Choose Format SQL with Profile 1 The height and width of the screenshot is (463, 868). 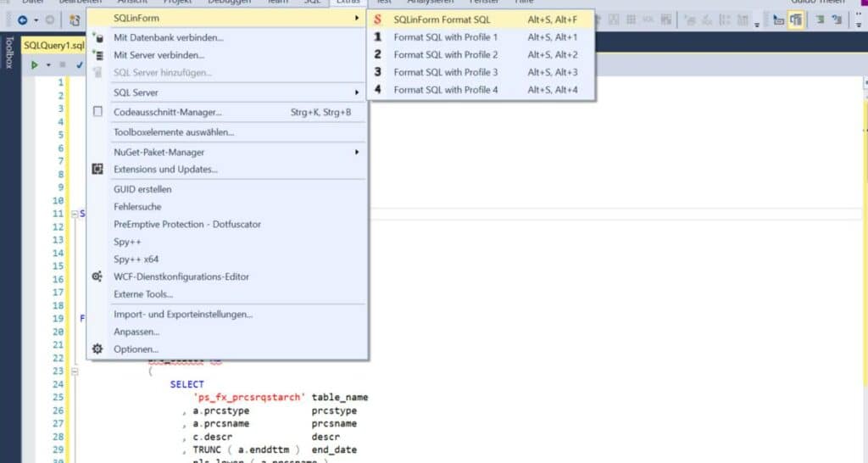tap(481, 37)
